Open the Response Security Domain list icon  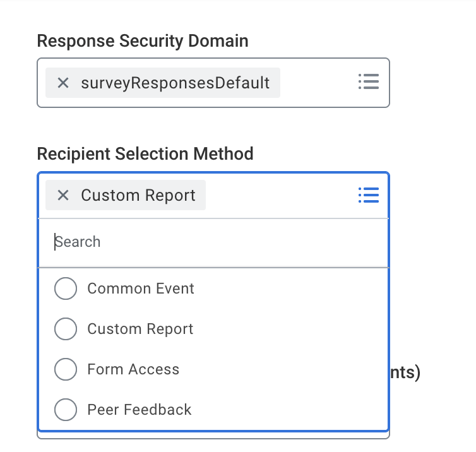pos(368,81)
